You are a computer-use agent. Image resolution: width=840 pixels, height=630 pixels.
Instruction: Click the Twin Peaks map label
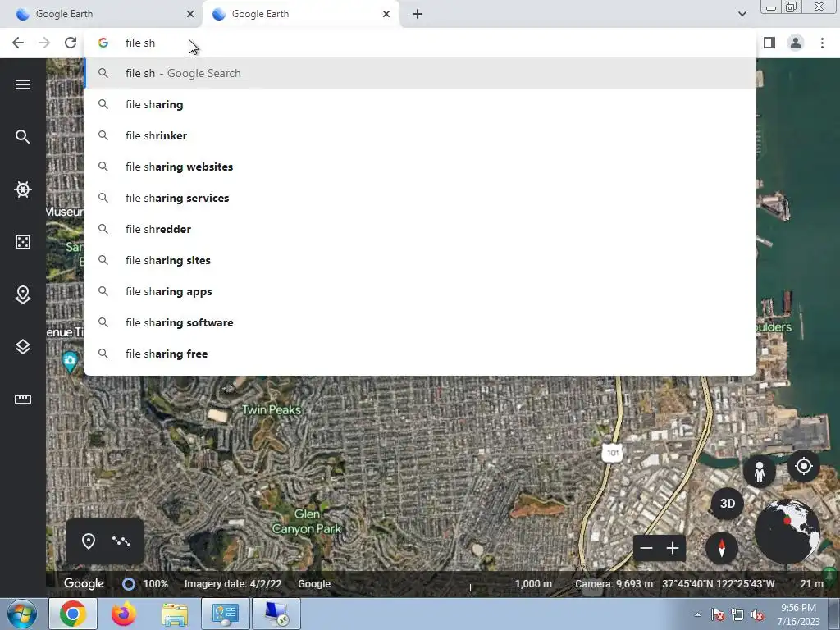(272, 410)
